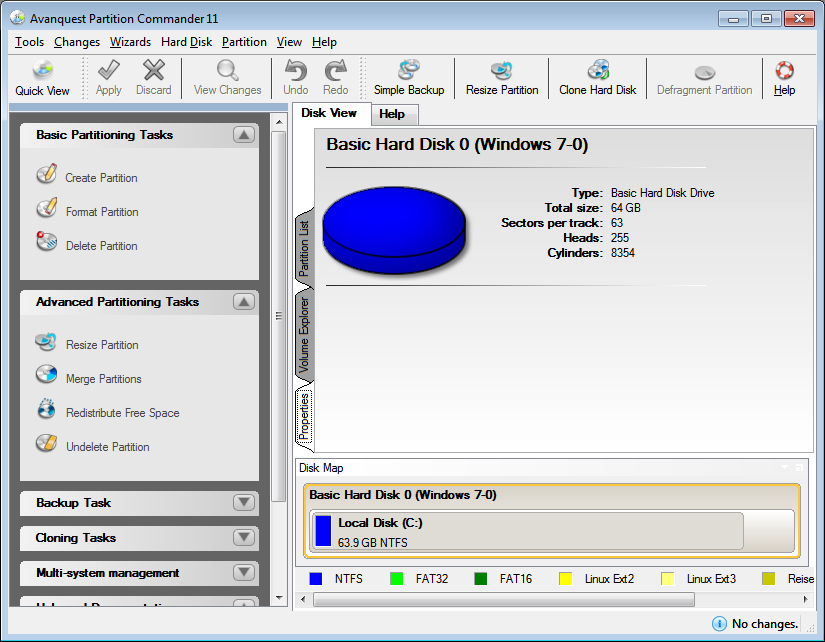This screenshot has height=642, width=825.
Task: Launch Simple Backup from the toolbar
Action: [409, 78]
